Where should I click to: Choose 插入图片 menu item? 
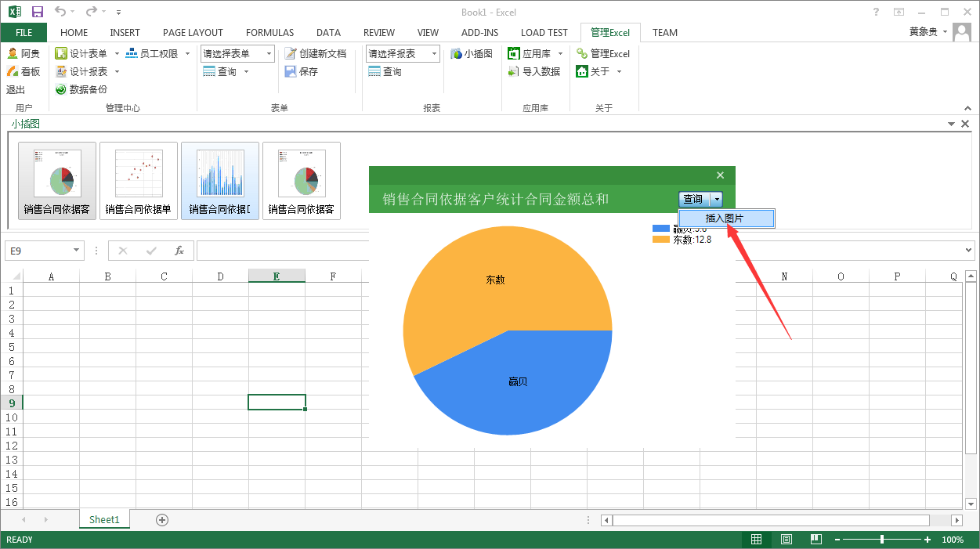pyautogui.click(x=726, y=219)
